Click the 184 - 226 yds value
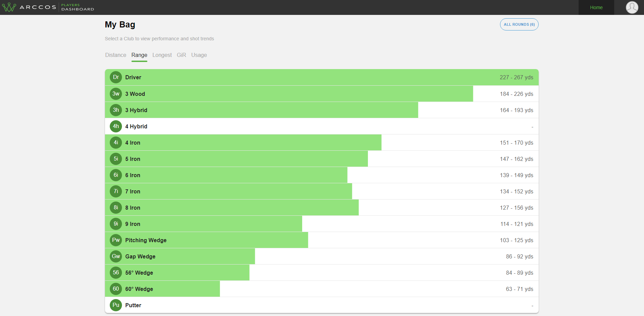 tap(516, 94)
